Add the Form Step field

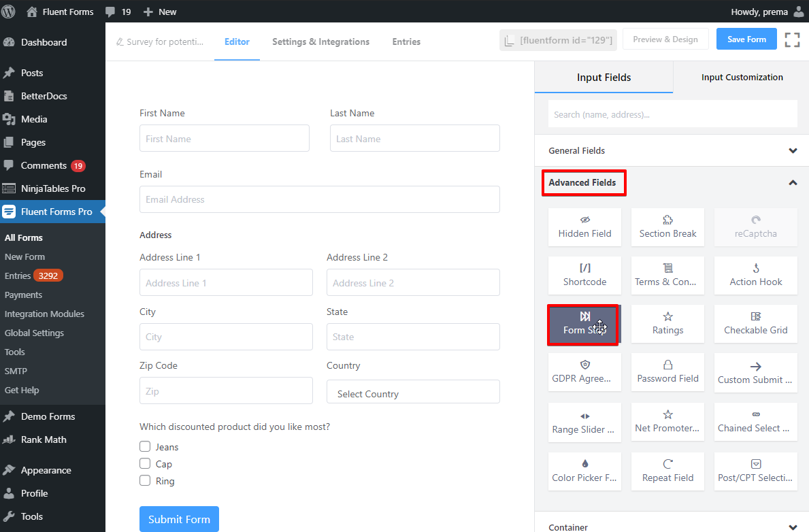pyautogui.click(x=583, y=324)
